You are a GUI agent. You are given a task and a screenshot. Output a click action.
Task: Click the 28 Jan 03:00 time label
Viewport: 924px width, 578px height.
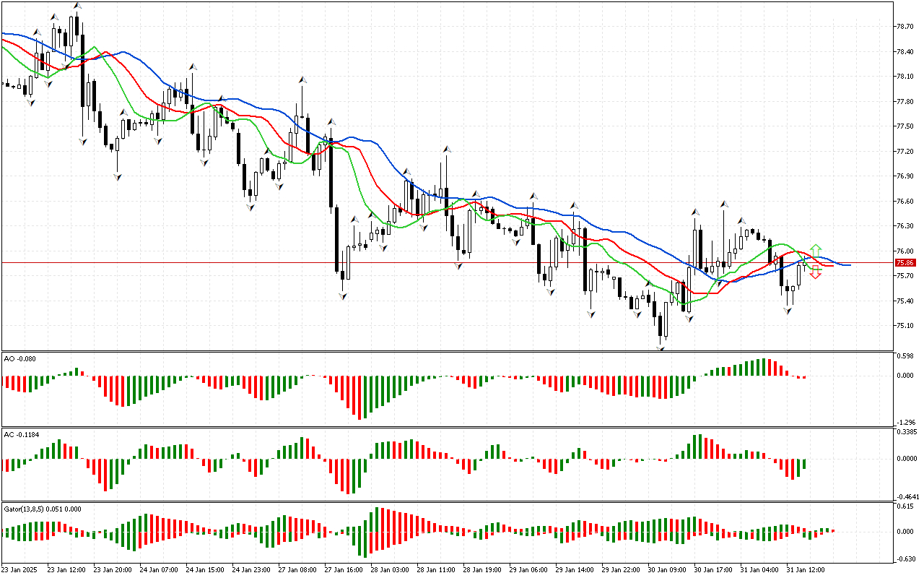pos(391,570)
